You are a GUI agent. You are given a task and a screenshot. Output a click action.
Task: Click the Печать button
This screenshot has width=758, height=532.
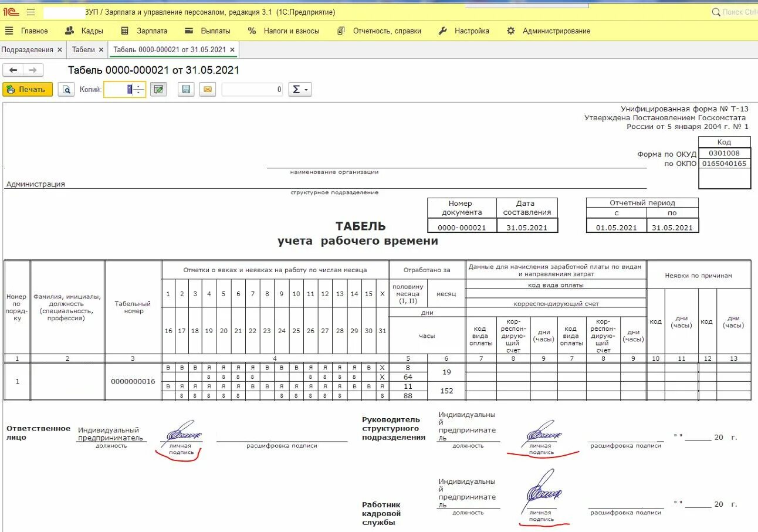click(x=28, y=90)
